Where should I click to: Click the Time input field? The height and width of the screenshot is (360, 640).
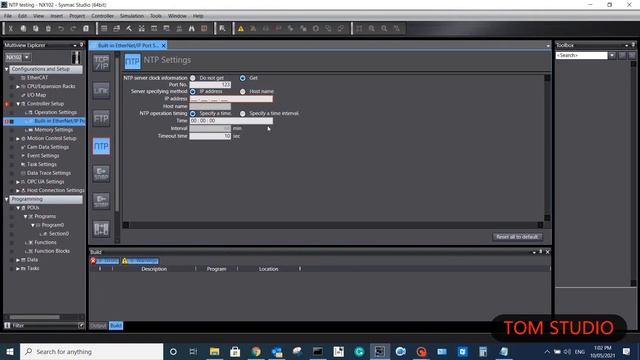231,121
